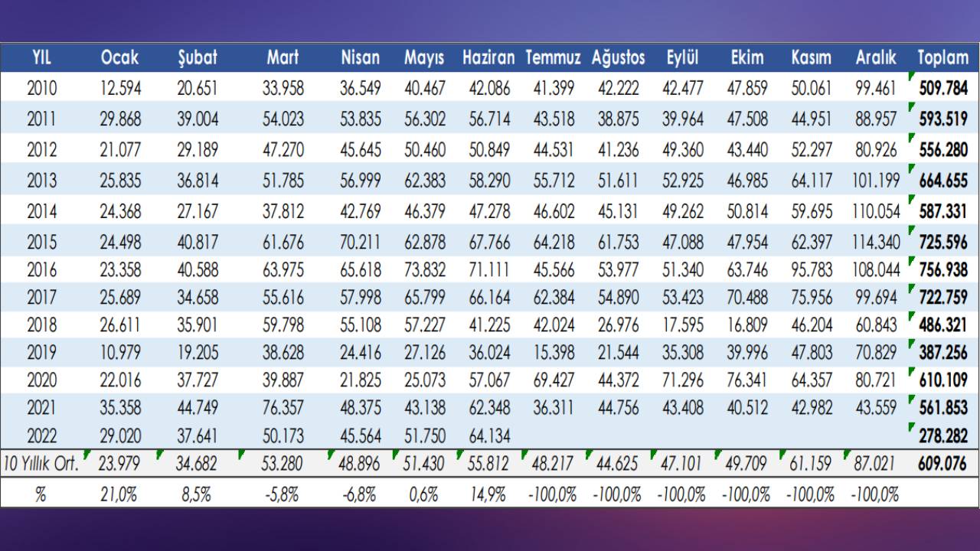Click the Ağustos column header

pyautogui.click(x=618, y=57)
